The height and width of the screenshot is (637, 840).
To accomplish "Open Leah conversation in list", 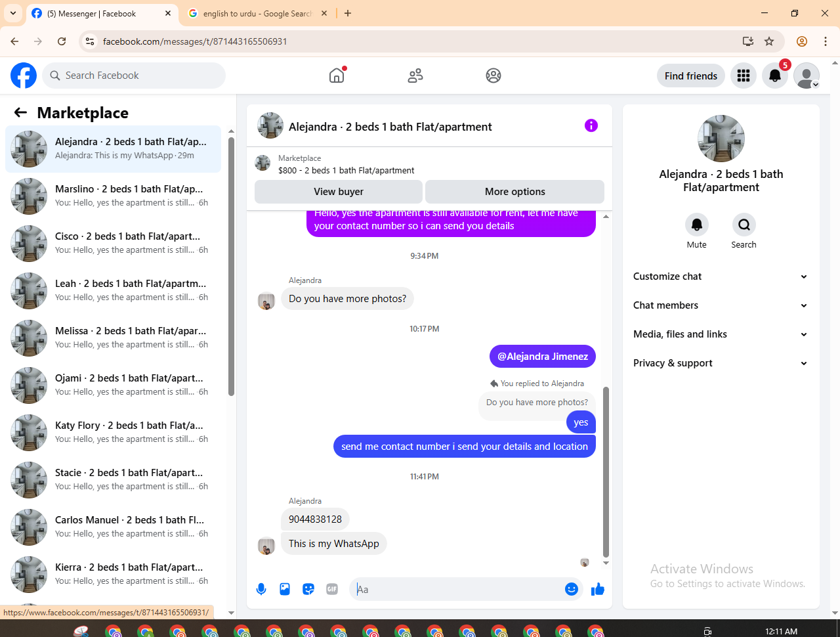I will pyautogui.click(x=113, y=291).
